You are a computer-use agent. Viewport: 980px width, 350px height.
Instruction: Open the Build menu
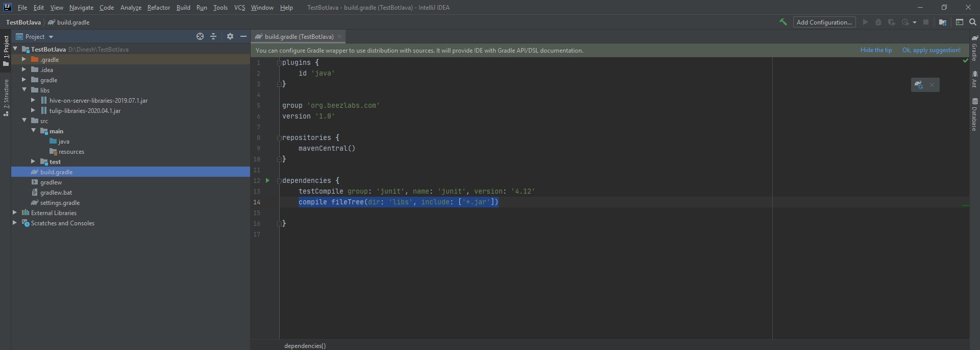pyautogui.click(x=183, y=7)
